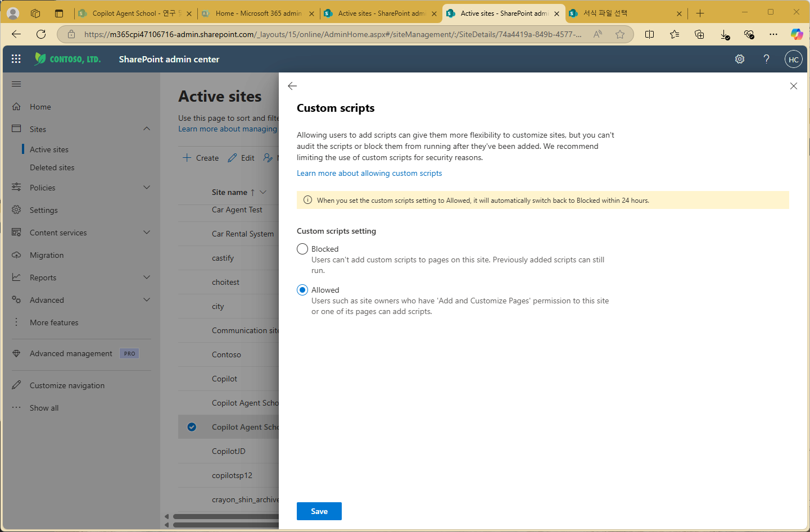The height and width of the screenshot is (532, 810).
Task: Open browser Collections icon
Action: click(699, 34)
